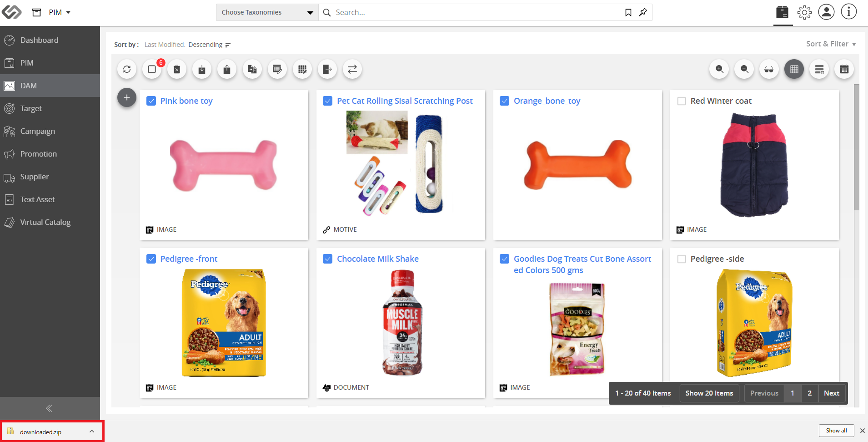Click the copy/translate assets icon
Image resolution: width=868 pixels, height=442 pixels.
pyautogui.click(x=252, y=69)
